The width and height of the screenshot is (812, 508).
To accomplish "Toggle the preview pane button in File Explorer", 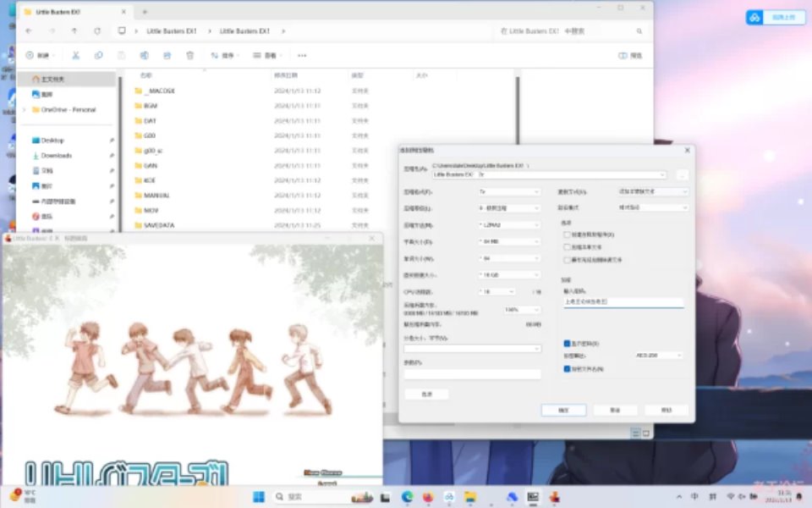I will click(x=630, y=56).
